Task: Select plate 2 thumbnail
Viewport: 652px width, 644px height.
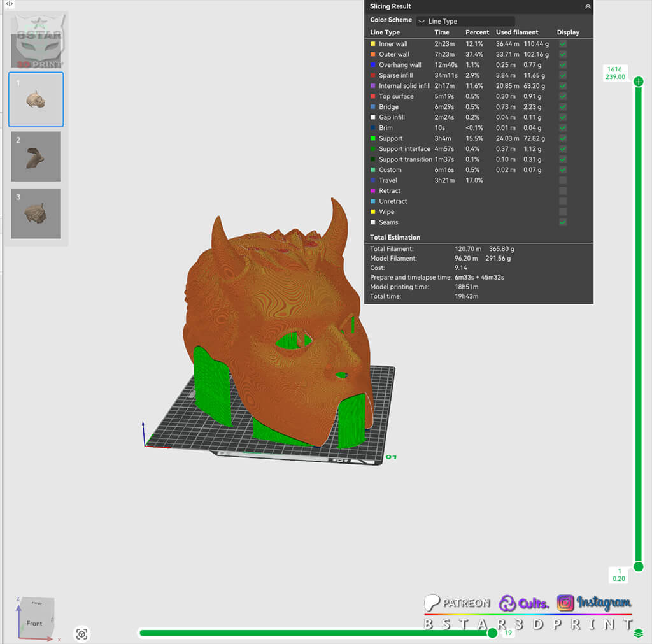Action: 36,157
